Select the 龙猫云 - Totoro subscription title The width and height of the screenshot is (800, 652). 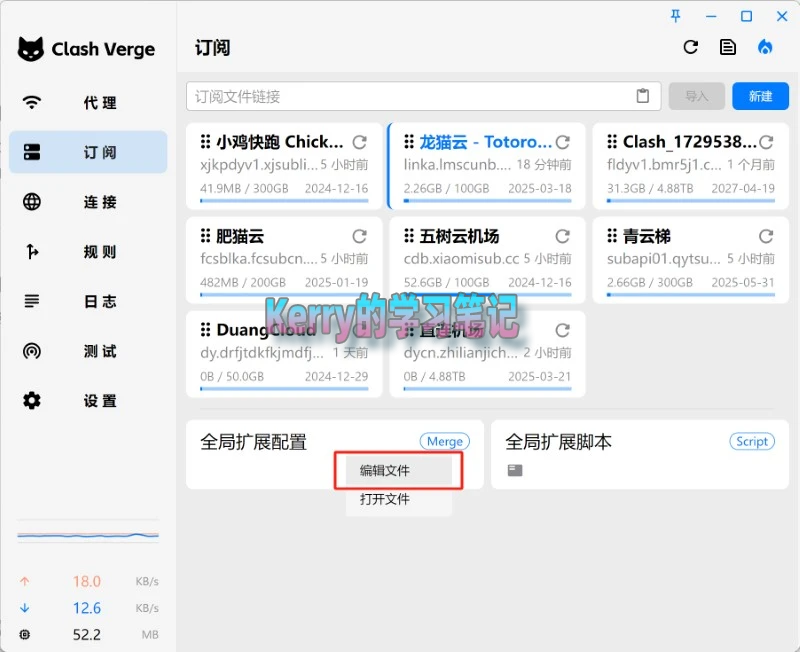point(485,142)
